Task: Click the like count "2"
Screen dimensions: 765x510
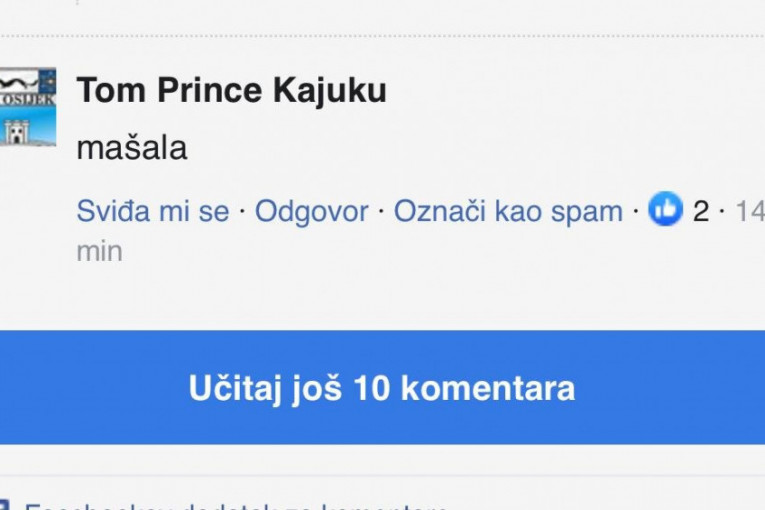Action: 700,211
